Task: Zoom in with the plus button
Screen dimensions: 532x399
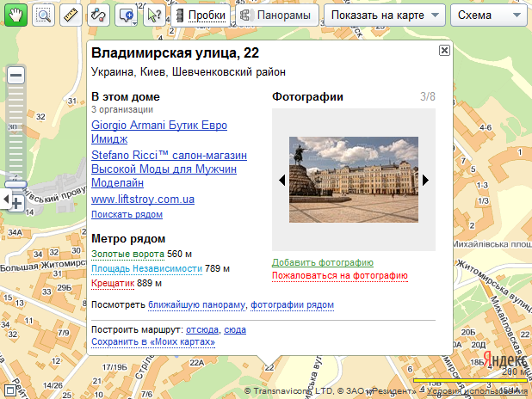Action: (16, 204)
